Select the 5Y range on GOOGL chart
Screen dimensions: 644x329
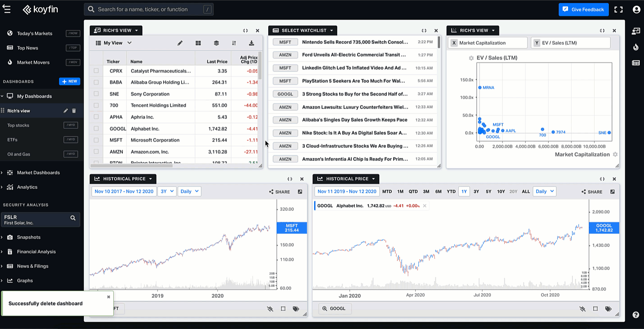(489, 192)
